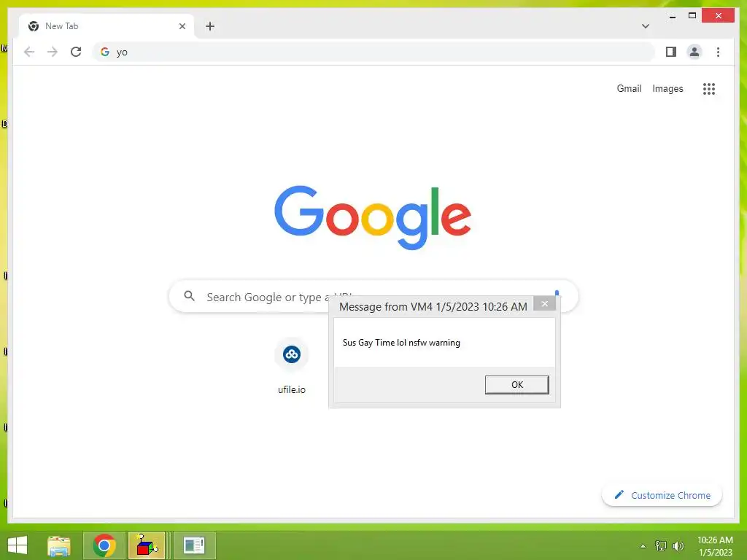Click the colored blocks taskbar app

[x=147, y=545]
